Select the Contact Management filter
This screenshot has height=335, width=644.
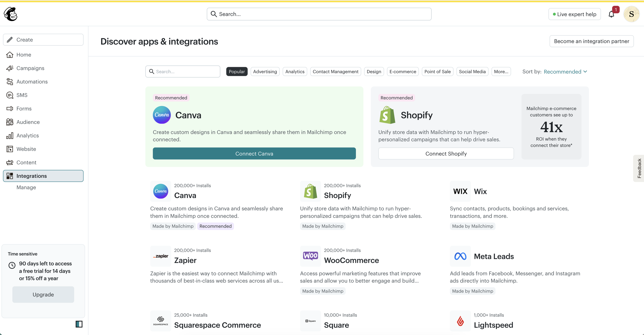click(336, 72)
